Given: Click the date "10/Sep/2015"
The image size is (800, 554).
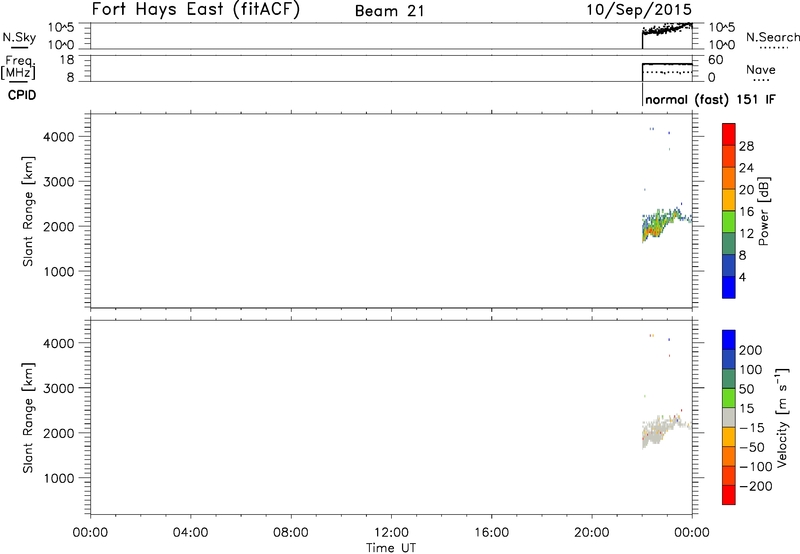Looking at the screenshot, I should pyautogui.click(x=639, y=9).
